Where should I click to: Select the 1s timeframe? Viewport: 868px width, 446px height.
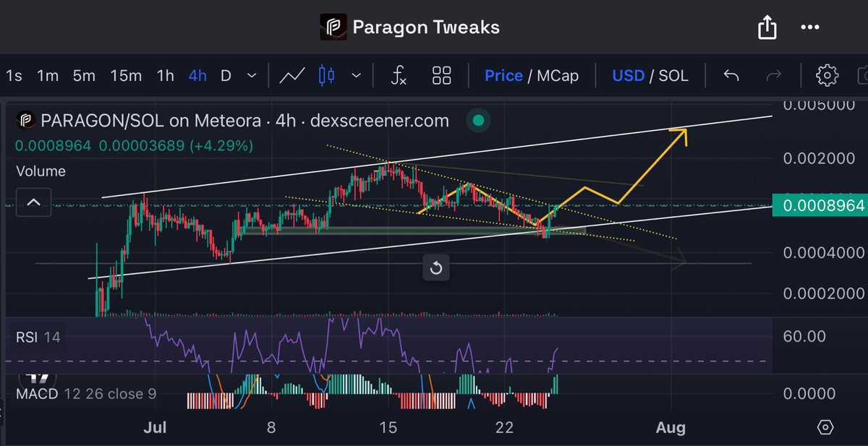click(x=14, y=75)
